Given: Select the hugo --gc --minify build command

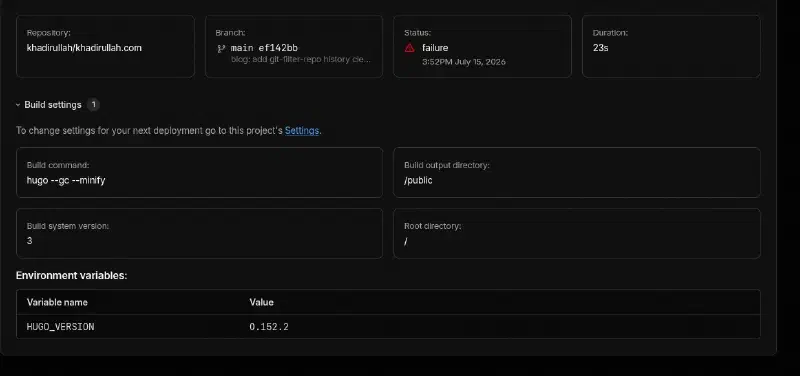Looking at the screenshot, I should point(66,180).
